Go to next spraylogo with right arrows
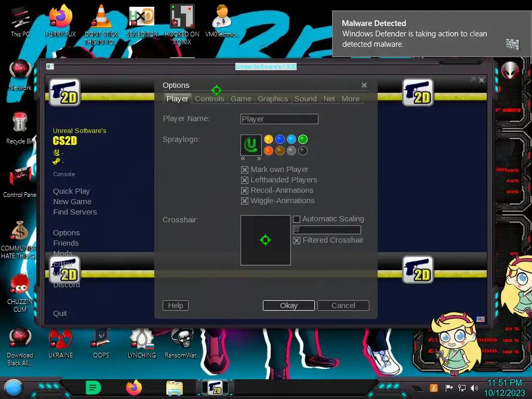The width and height of the screenshot is (532, 399). 259,158
